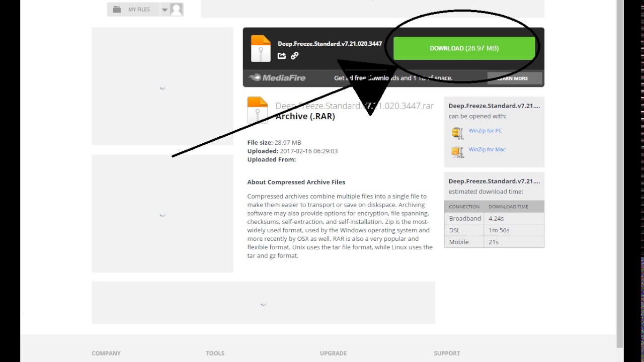644x362 pixels.
Task: Click the orange archive icon in dark header
Action: click(x=261, y=49)
